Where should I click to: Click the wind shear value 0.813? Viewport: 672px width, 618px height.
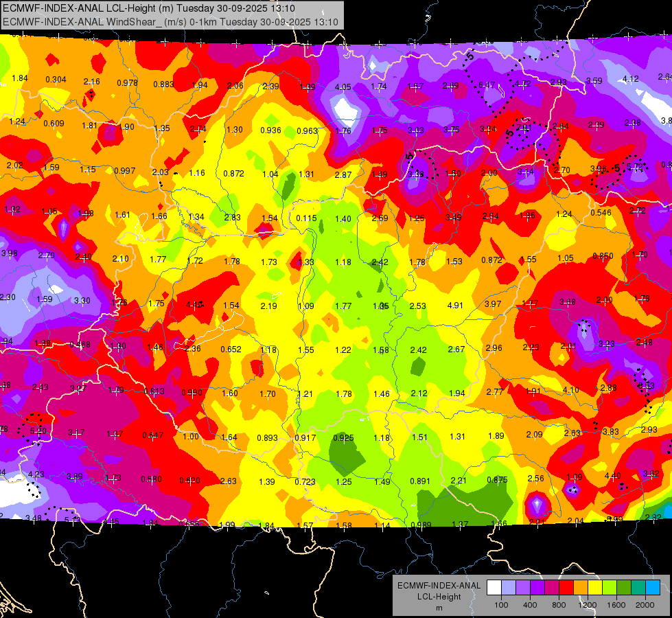154,391
